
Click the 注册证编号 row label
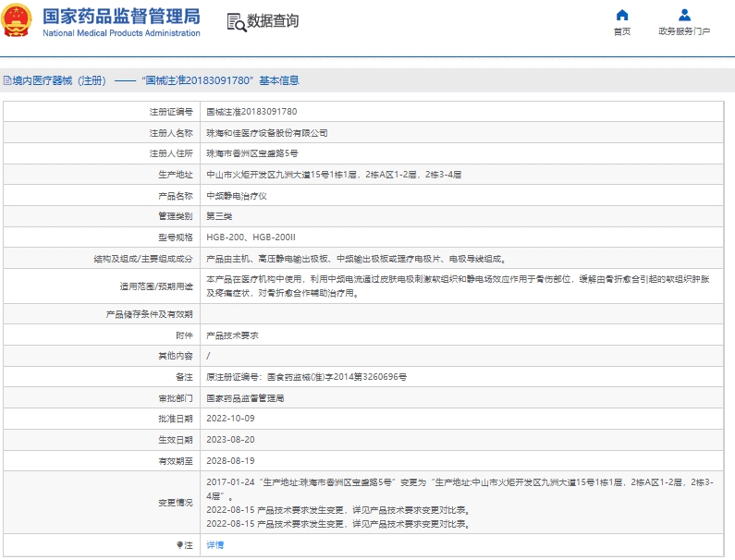[171, 112]
